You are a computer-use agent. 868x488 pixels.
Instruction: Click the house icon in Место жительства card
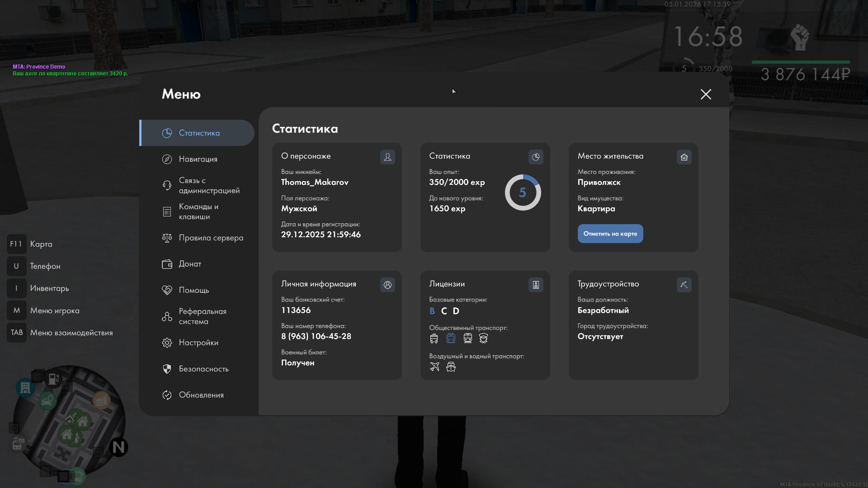[x=684, y=157]
